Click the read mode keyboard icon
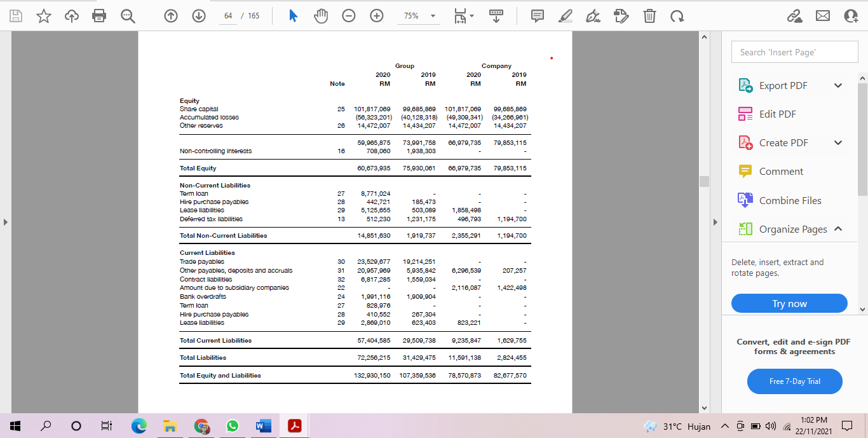The width and height of the screenshot is (868, 438). (x=496, y=16)
